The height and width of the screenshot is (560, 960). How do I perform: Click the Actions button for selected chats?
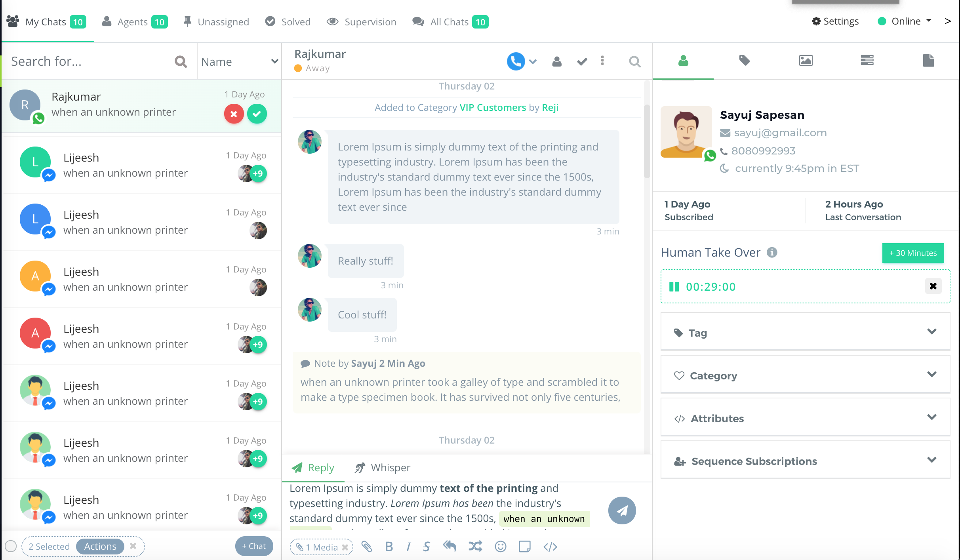point(100,547)
